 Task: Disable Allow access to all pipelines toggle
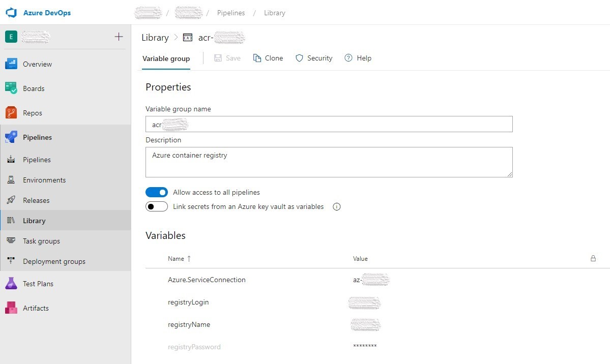[157, 193]
